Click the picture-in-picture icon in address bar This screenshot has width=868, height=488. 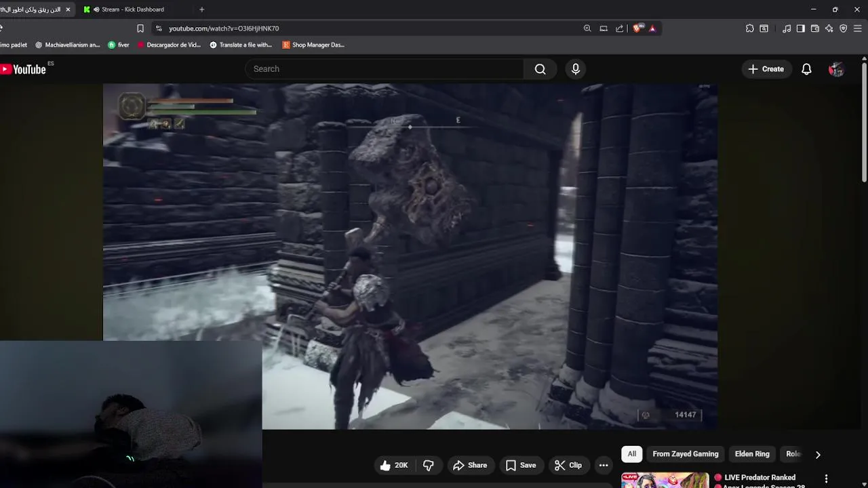(604, 28)
